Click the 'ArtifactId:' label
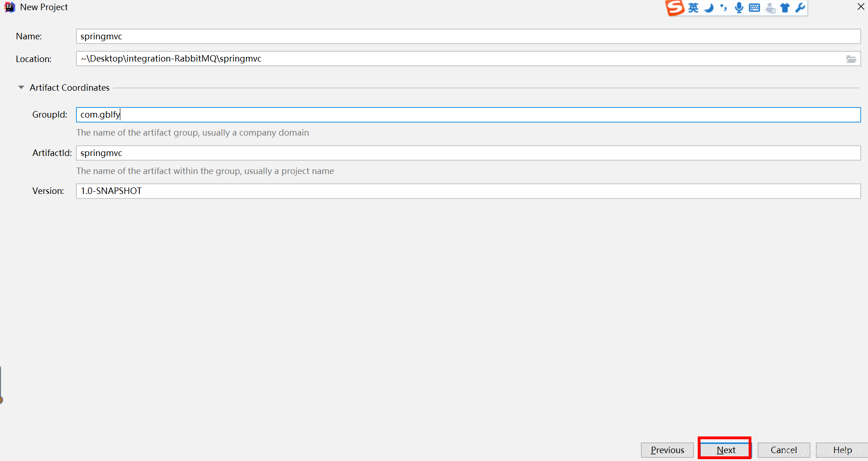868x461 pixels. [52, 153]
